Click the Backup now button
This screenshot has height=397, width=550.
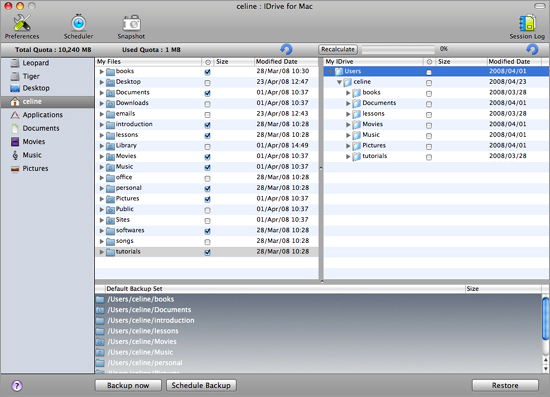pos(128,385)
